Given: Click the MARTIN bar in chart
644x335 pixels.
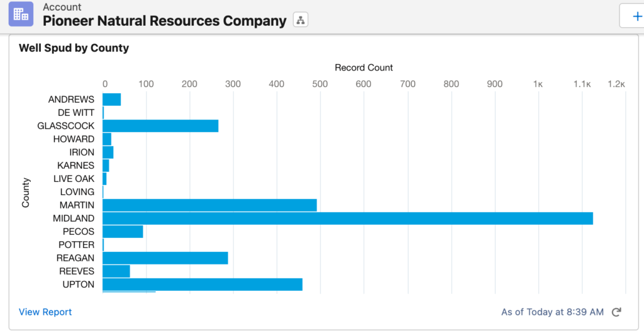Looking at the screenshot, I should pos(209,205).
